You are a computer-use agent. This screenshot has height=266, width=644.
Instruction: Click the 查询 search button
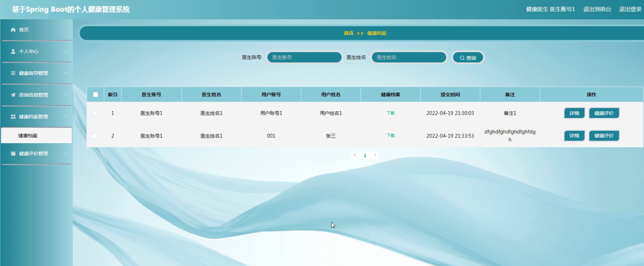coord(468,57)
